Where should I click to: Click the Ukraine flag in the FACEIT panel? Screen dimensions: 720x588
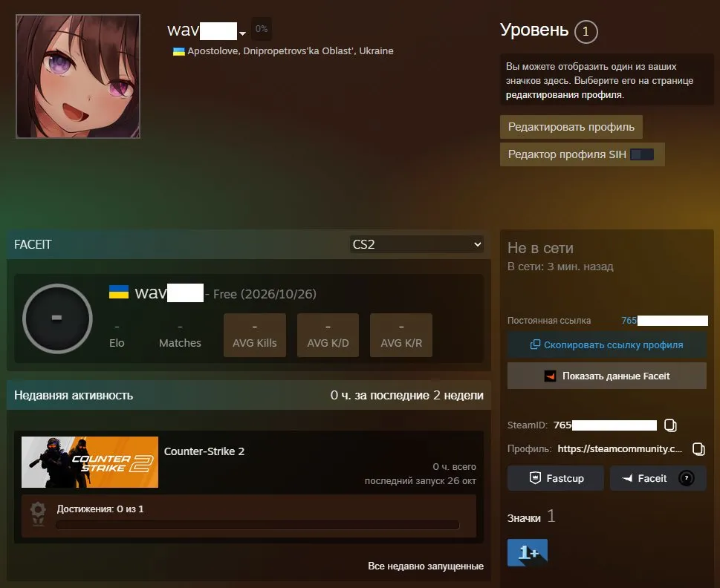(x=118, y=292)
